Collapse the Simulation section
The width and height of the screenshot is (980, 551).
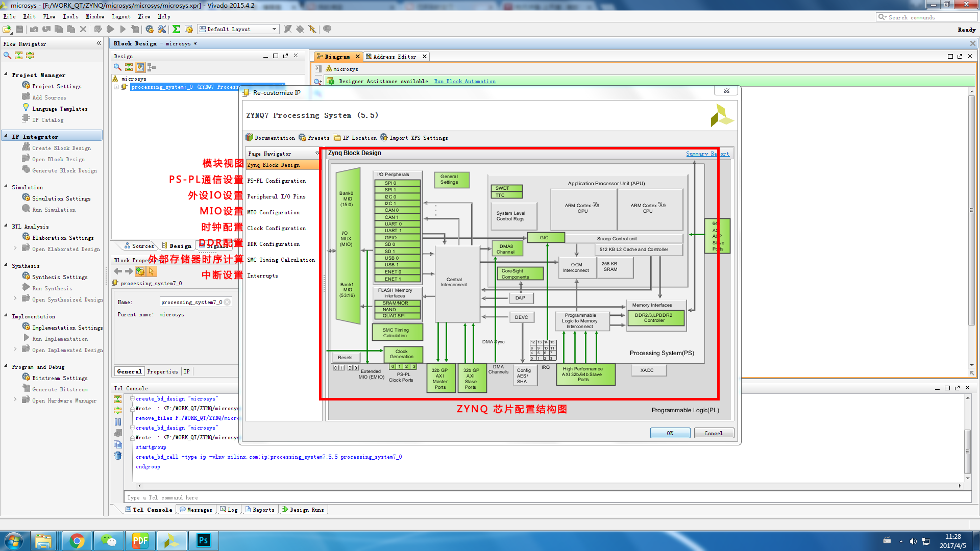point(6,187)
